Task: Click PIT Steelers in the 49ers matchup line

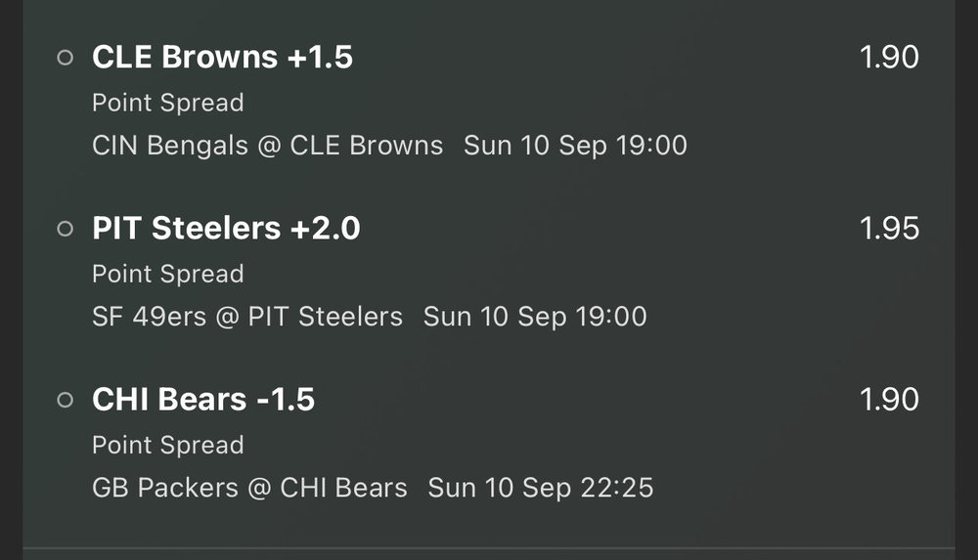Action: [325, 317]
